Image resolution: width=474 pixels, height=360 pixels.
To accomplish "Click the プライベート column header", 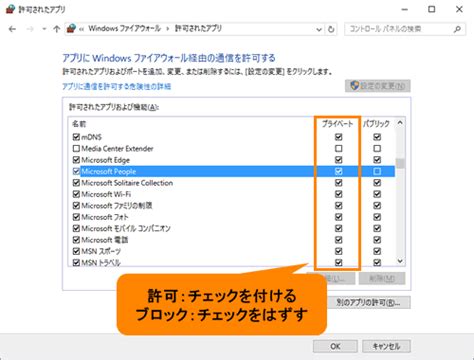I will [x=337, y=124].
